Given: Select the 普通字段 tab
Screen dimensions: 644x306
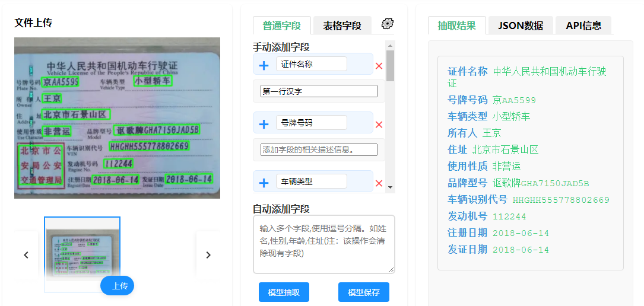Looking at the screenshot, I should 282,26.
